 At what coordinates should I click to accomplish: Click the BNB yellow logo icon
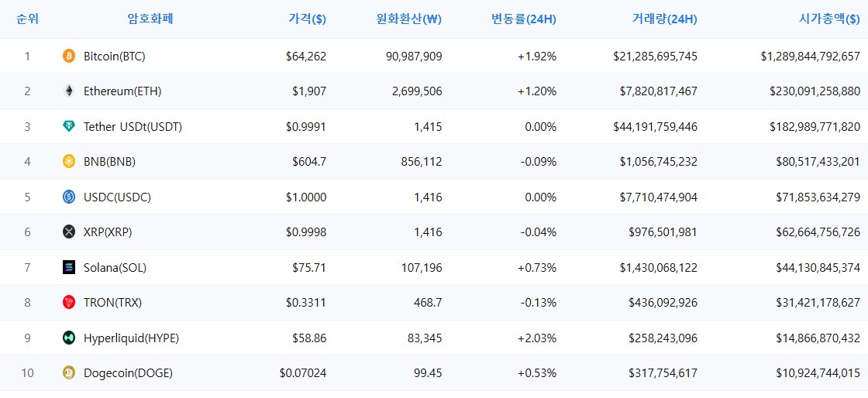69,161
